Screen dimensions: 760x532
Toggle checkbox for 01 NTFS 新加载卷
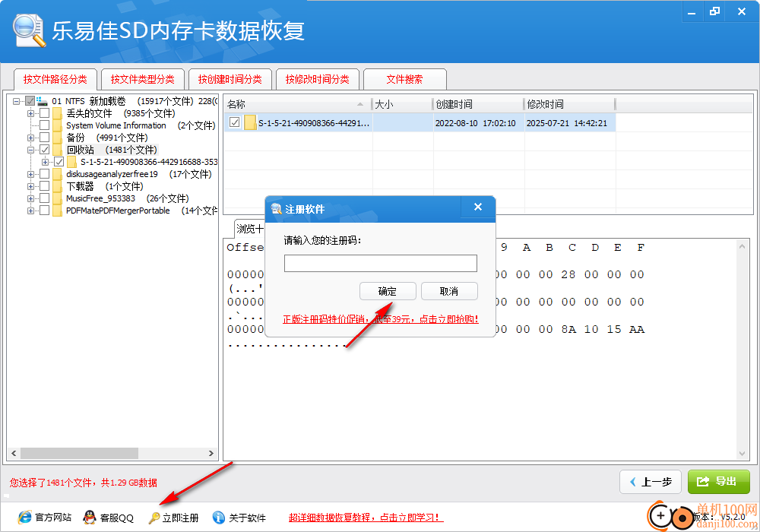(30, 101)
